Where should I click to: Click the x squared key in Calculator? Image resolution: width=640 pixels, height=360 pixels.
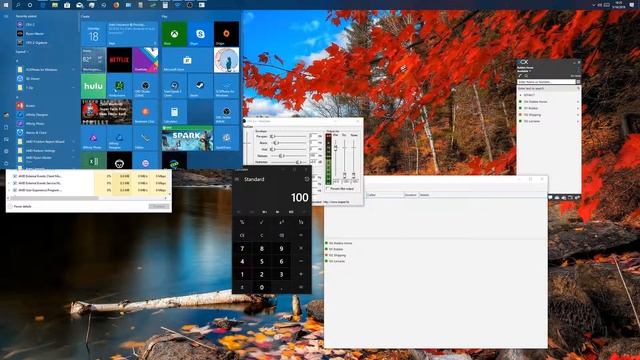[281, 222]
